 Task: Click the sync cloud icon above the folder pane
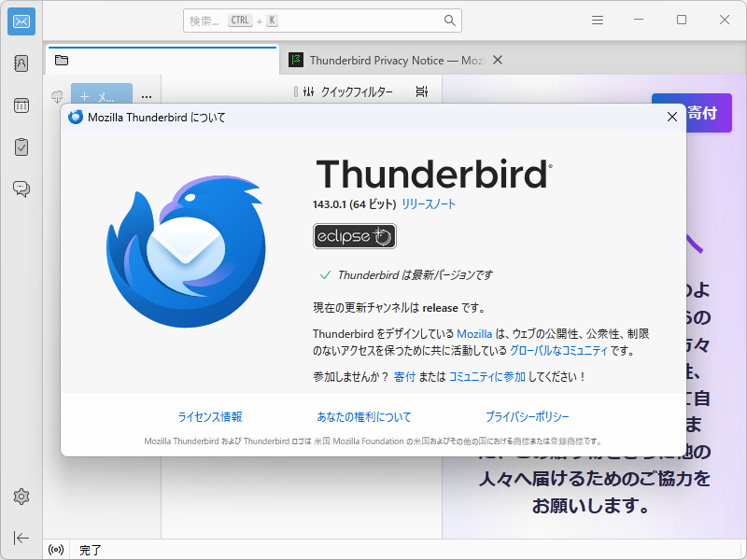(x=57, y=96)
